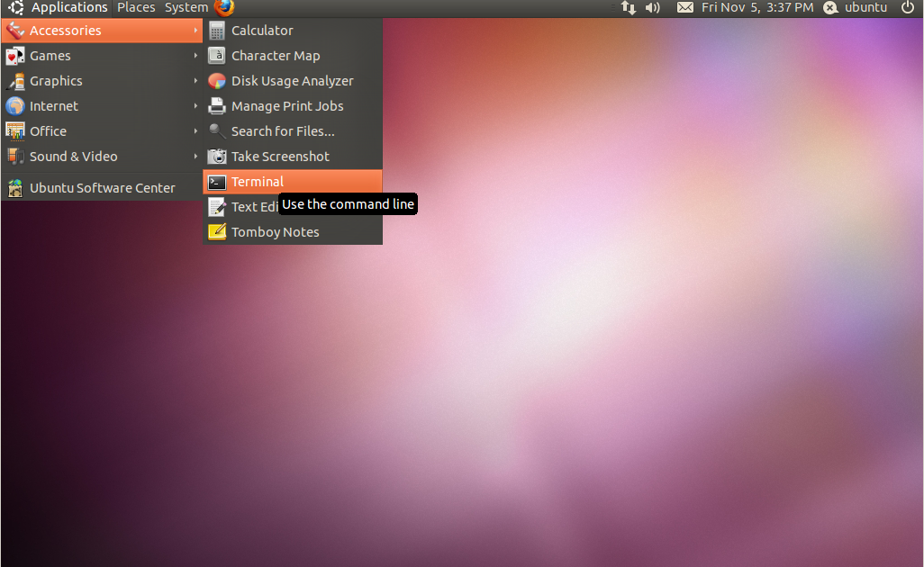Screen dimensions: 924x567
Task: Select the Graphics category label
Action: coord(56,81)
